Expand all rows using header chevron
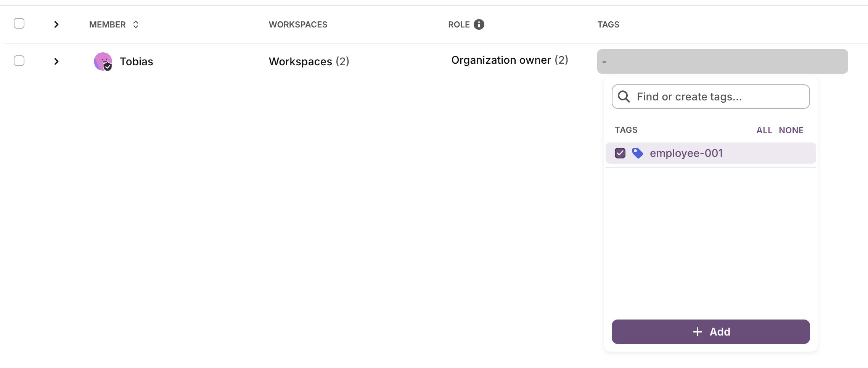The image size is (868, 368). 56,24
